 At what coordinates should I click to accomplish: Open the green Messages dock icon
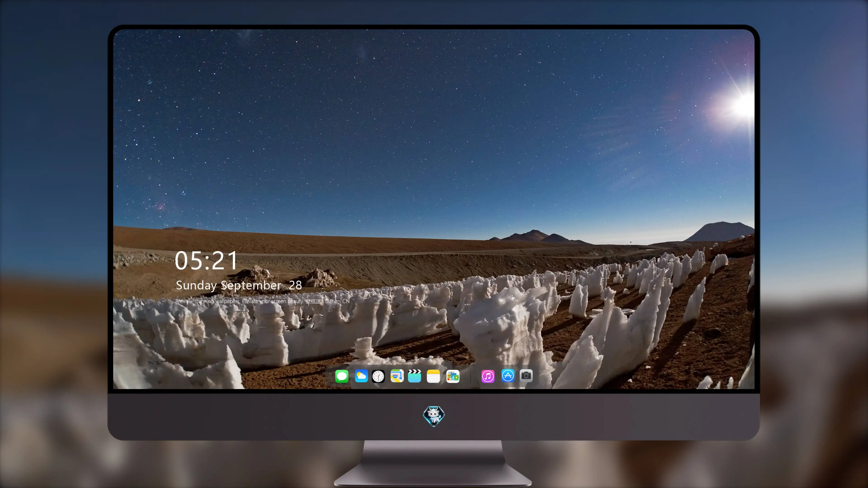point(342,376)
